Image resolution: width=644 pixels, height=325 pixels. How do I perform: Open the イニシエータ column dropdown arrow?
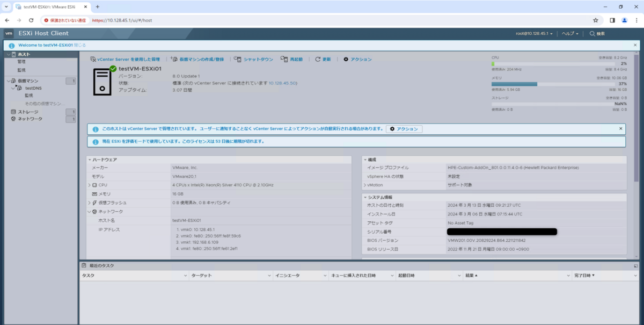pos(325,275)
